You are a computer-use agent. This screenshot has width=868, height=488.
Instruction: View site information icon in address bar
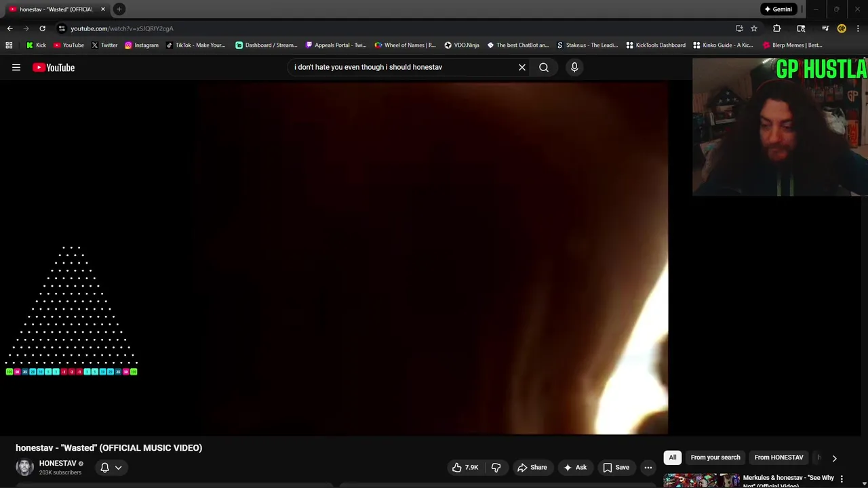62,28
